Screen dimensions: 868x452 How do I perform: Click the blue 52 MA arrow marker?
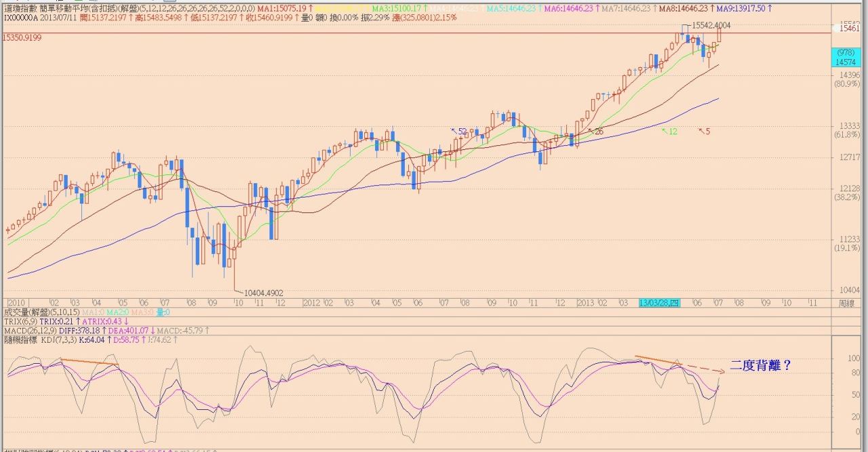460,131
